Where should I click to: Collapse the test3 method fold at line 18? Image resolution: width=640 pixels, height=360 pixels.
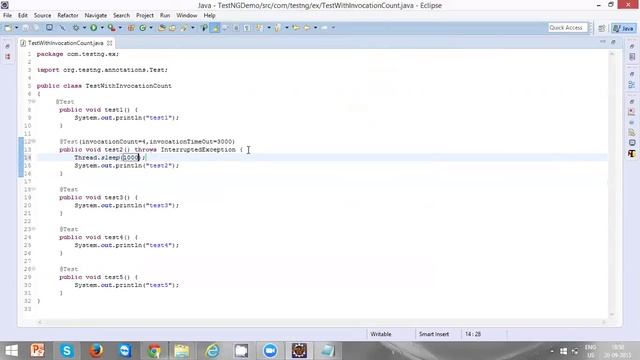point(34,189)
